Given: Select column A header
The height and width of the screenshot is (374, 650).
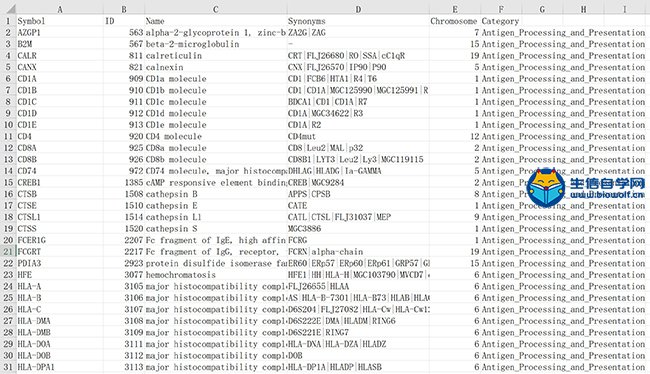Looking at the screenshot, I should pos(60,9).
